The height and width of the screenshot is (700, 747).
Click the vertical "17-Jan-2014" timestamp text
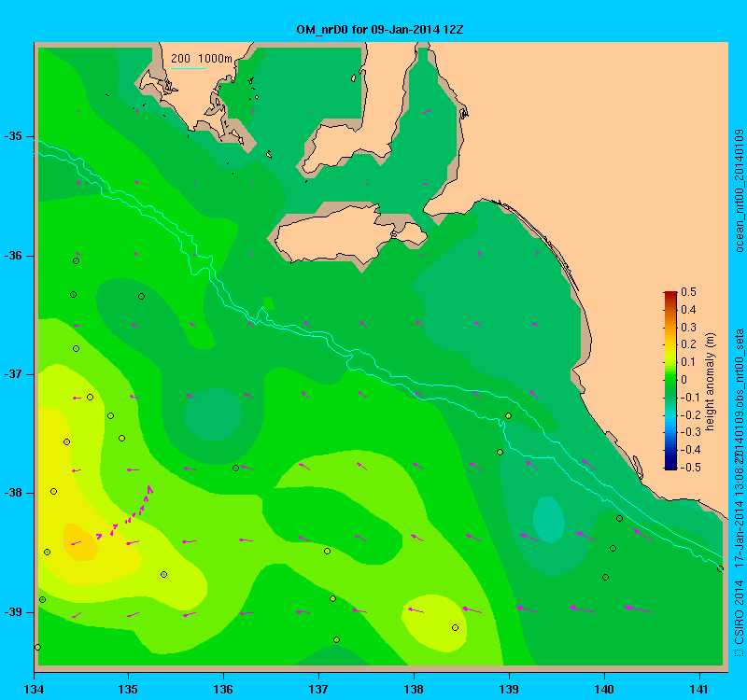pos(739,533)
